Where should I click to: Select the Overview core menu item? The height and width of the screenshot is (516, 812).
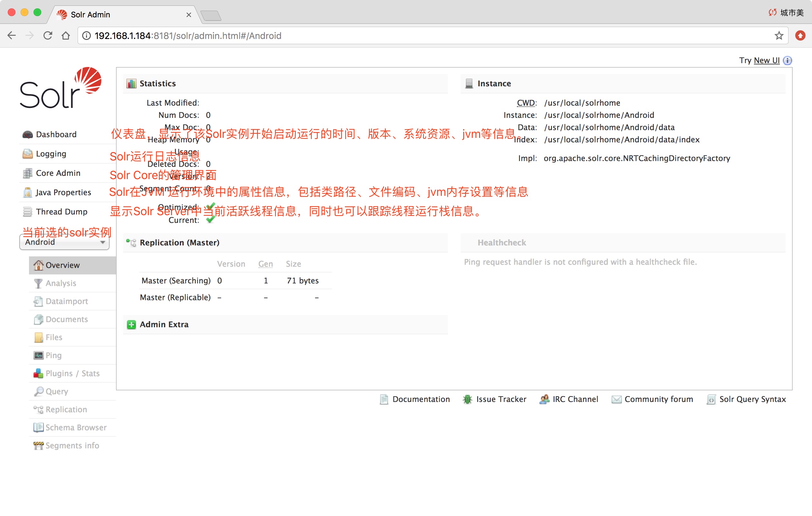[72, 265]
